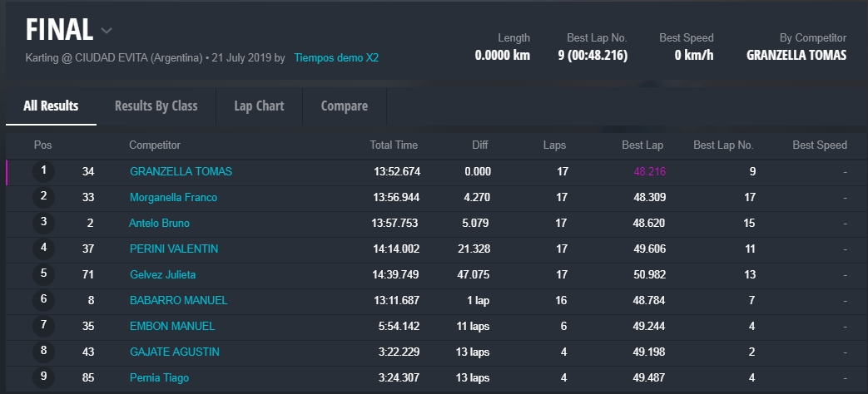This screenshot has width=868, height=394.
Task: Switch to the All Results tab
Action: click(51, 106)
